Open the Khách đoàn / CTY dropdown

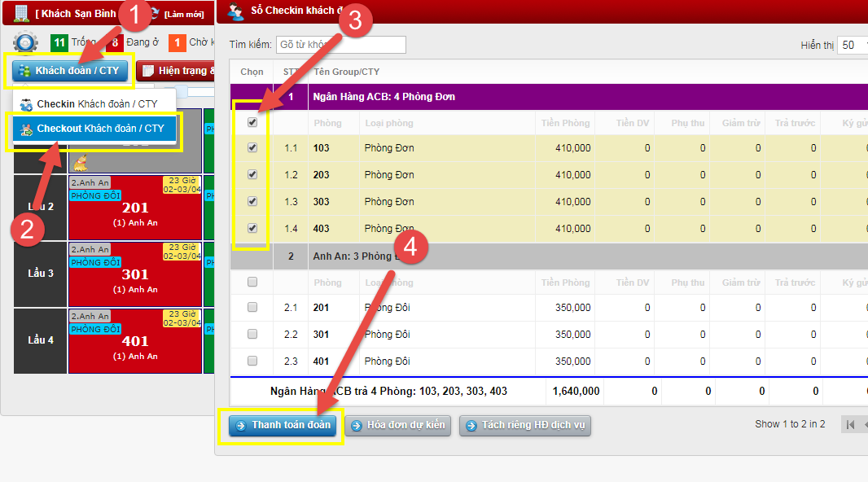pos(69,71)
